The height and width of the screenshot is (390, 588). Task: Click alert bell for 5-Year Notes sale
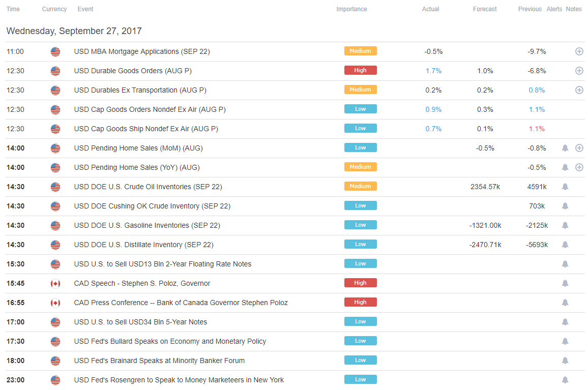(x=565, y=322)
